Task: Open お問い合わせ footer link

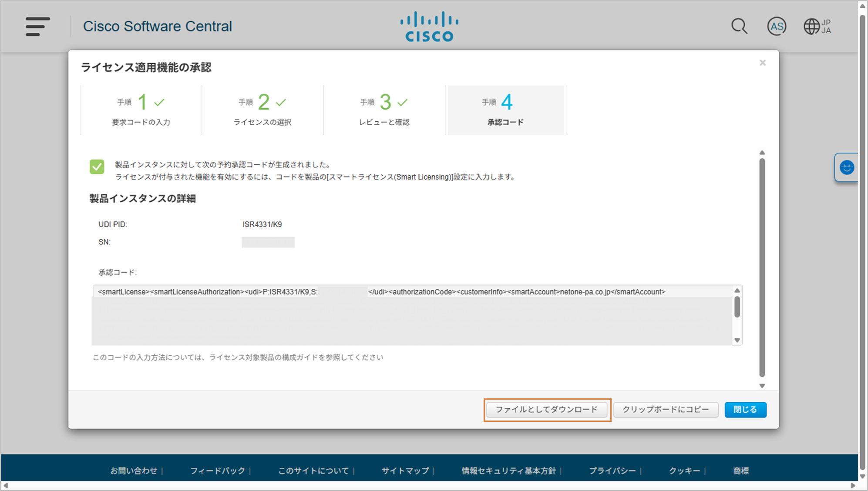Action: pyautogui.click(x=133, y=471)
